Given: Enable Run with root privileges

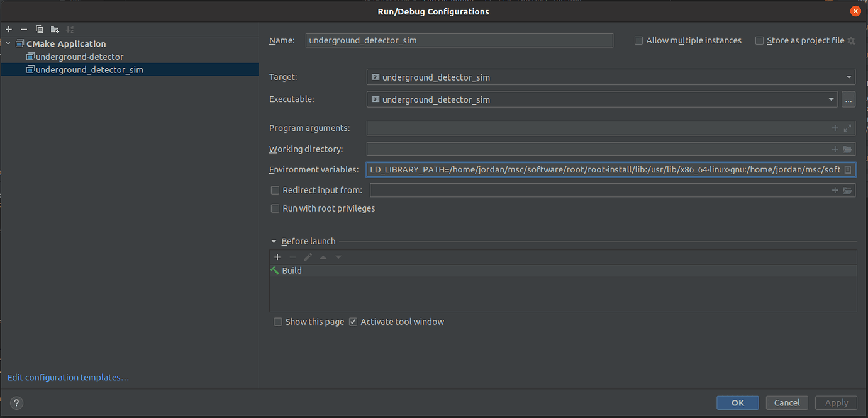Looking at the screenshot, I should tap(275, 208).
